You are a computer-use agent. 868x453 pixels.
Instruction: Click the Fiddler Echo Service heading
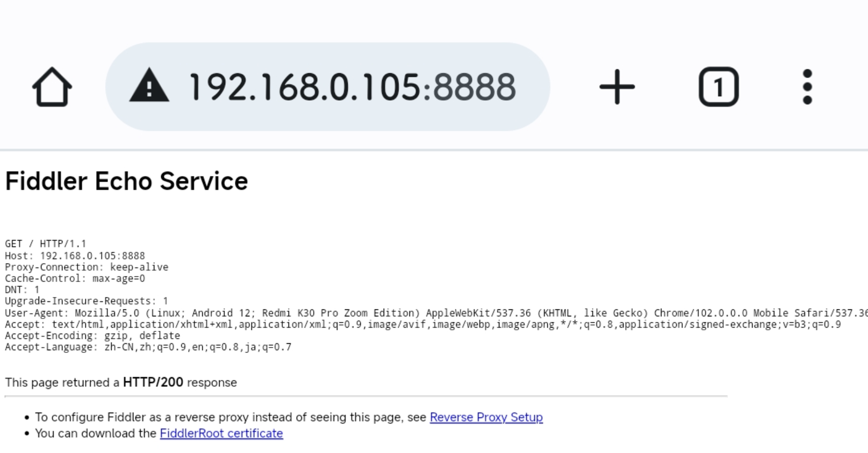point(126,181)
